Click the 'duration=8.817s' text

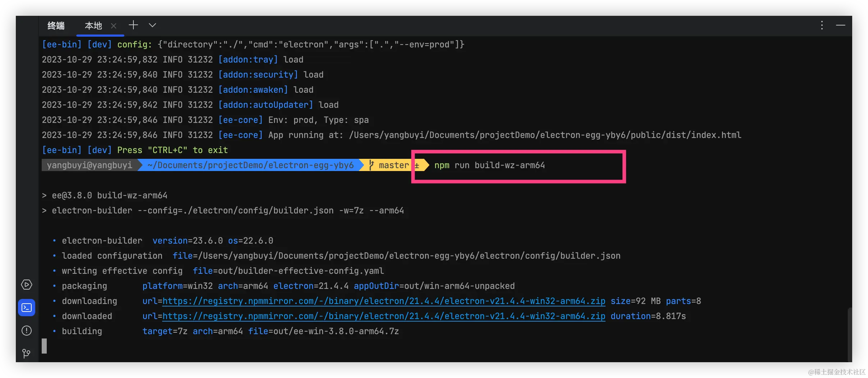[648, 316]
